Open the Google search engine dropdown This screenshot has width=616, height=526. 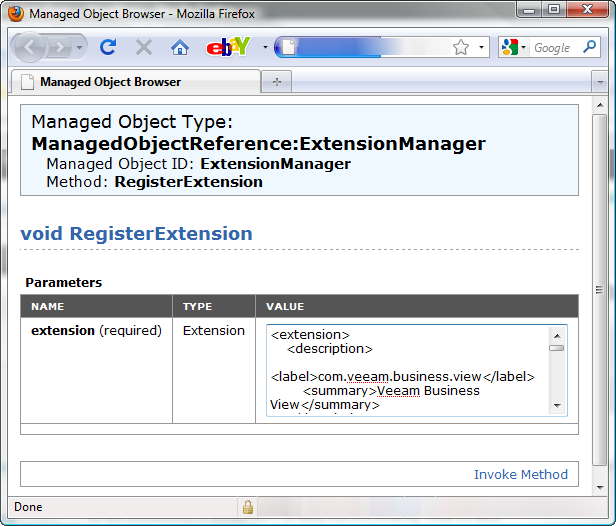click(x=513, y=47)
